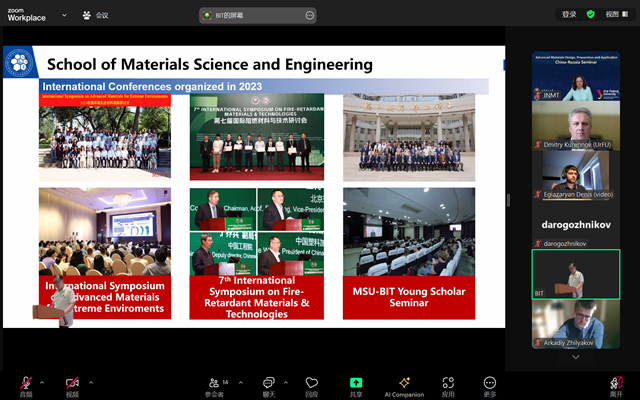This screenshot has width=640, height=400.
Task: Open the 视图 (View) menu
Action: coord(617,14)
